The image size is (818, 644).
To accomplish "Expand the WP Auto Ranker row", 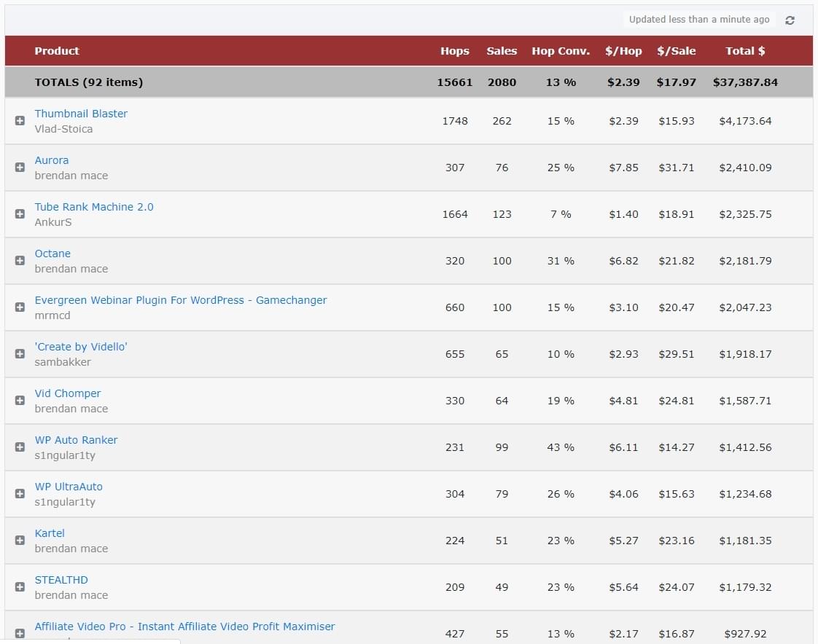I will pos(20,447).
